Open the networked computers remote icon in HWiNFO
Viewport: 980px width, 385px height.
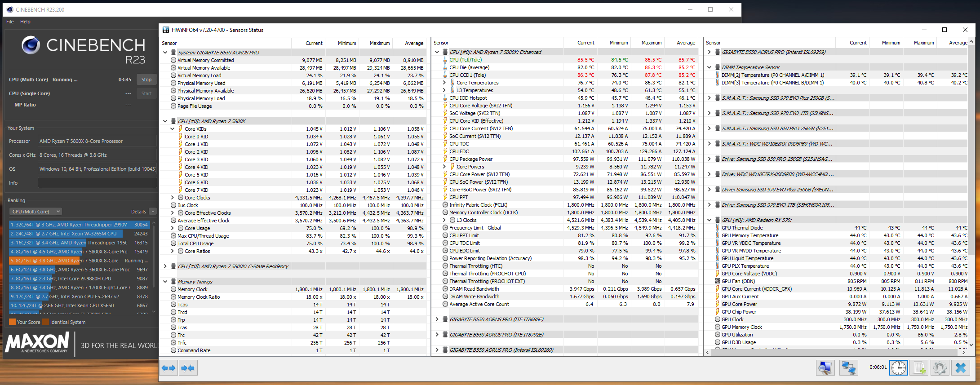coord(848,368)
